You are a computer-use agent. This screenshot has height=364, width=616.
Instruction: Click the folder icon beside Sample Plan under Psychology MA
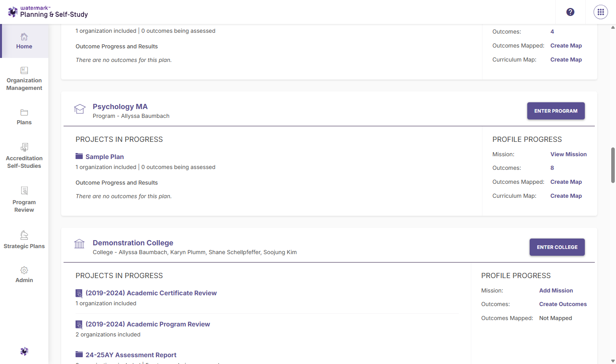[79, 156]
